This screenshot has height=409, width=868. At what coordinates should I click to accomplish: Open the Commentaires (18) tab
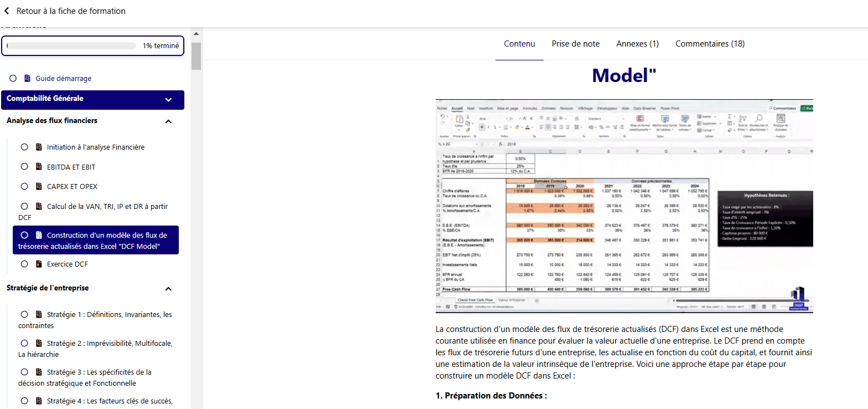click(x=710, y=44)
